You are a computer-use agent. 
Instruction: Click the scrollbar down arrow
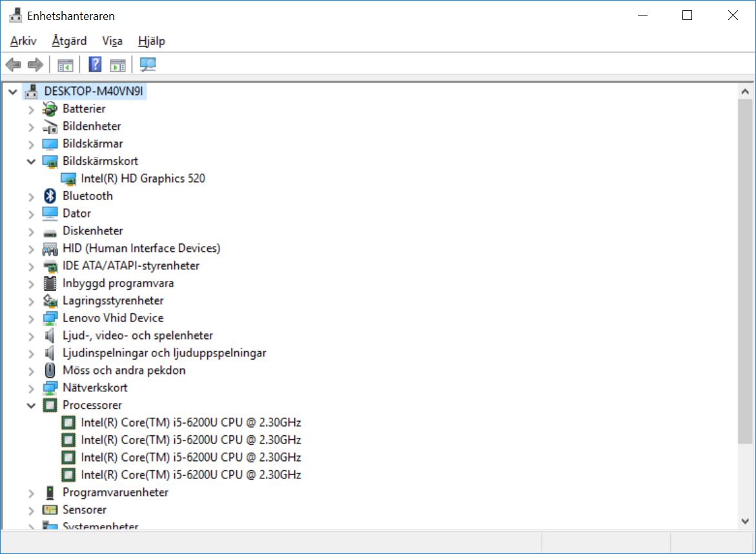click(x=744, y=521)
